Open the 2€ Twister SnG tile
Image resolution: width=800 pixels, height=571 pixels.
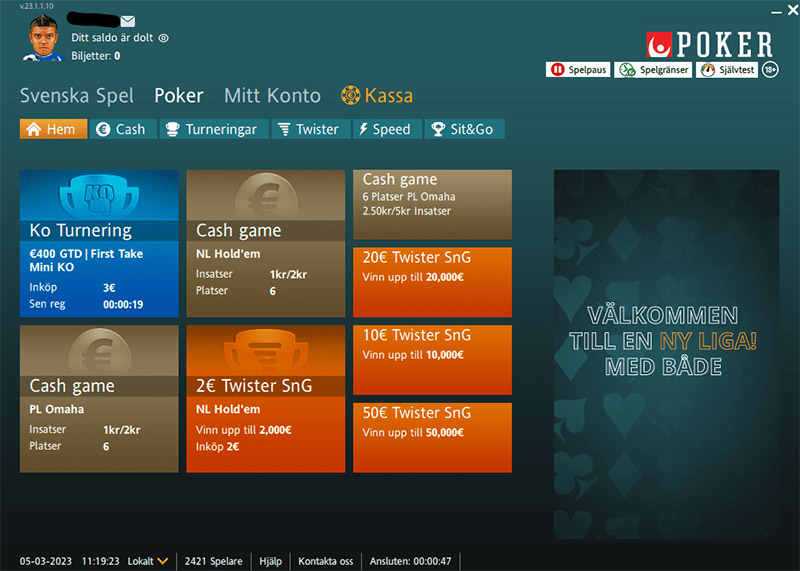point(266,399)
